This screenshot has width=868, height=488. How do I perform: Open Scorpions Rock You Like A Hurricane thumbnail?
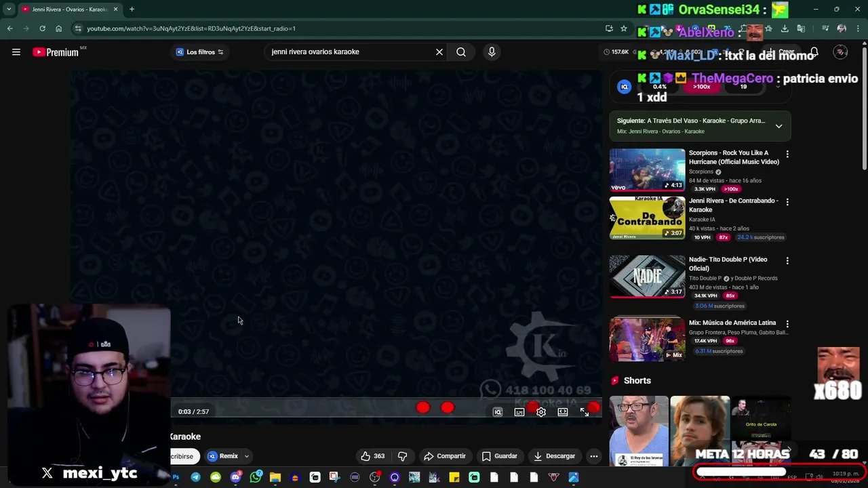click(647, 170)
